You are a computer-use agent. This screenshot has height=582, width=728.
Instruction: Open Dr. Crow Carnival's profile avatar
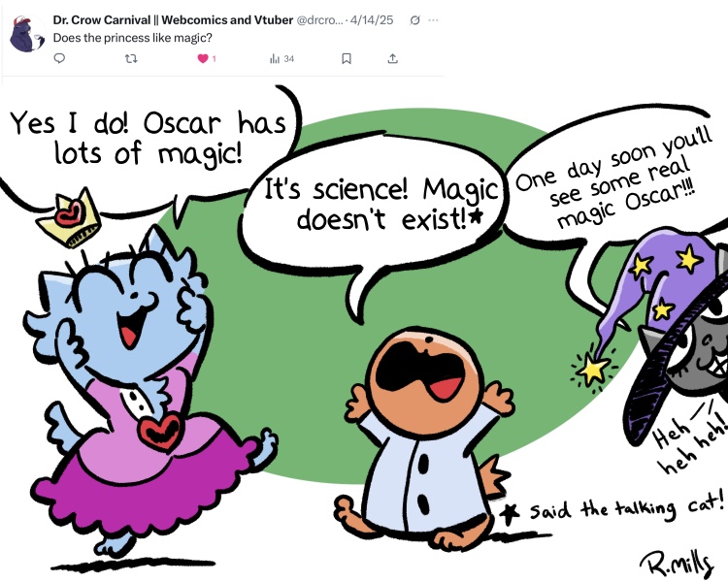(27, 33)
